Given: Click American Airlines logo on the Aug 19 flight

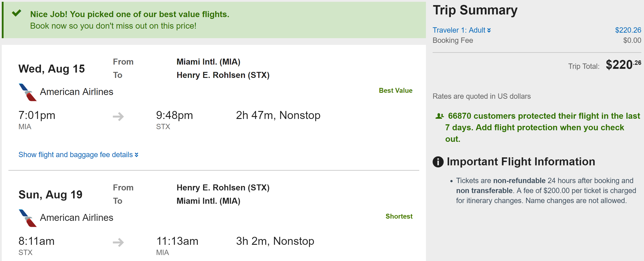Looking at the screenshot, I should click(28, 218).
